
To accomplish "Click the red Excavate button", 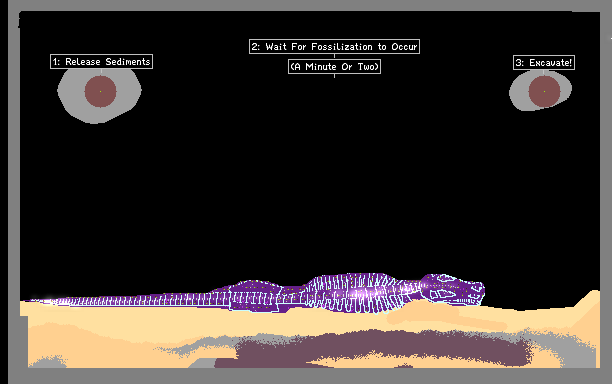I will [544, 91].
